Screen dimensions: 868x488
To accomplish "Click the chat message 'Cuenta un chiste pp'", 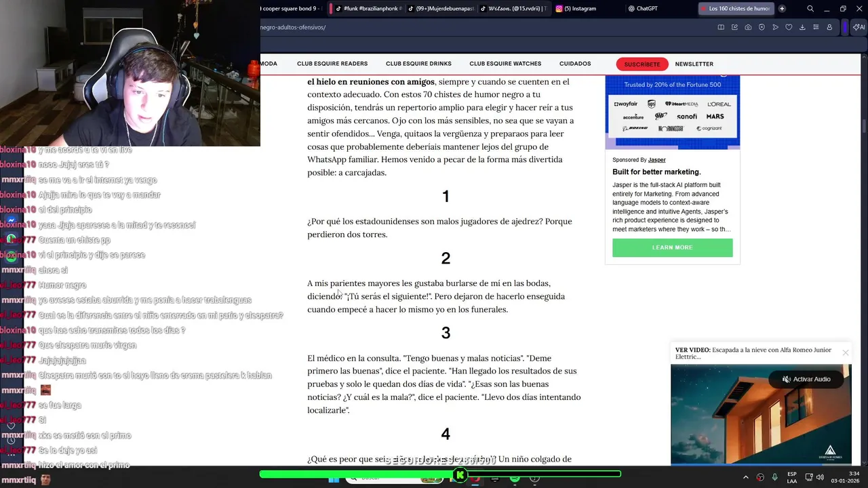I will point(74,240).
